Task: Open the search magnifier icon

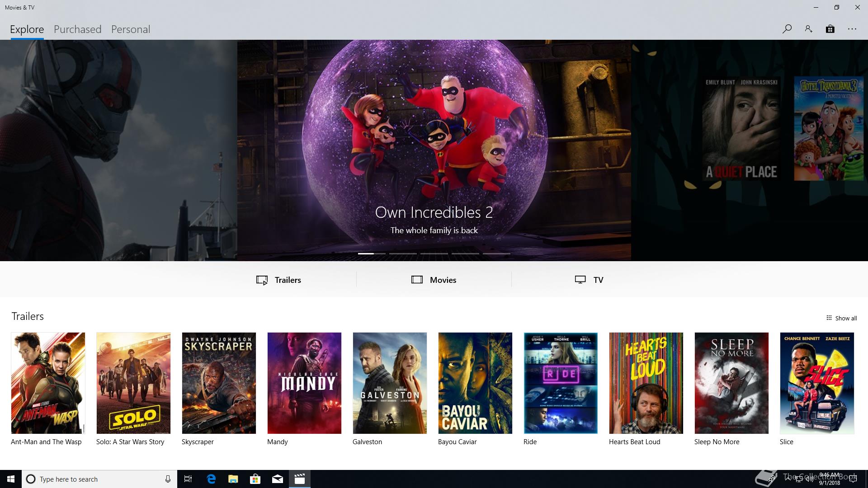Action: [787, 29]
